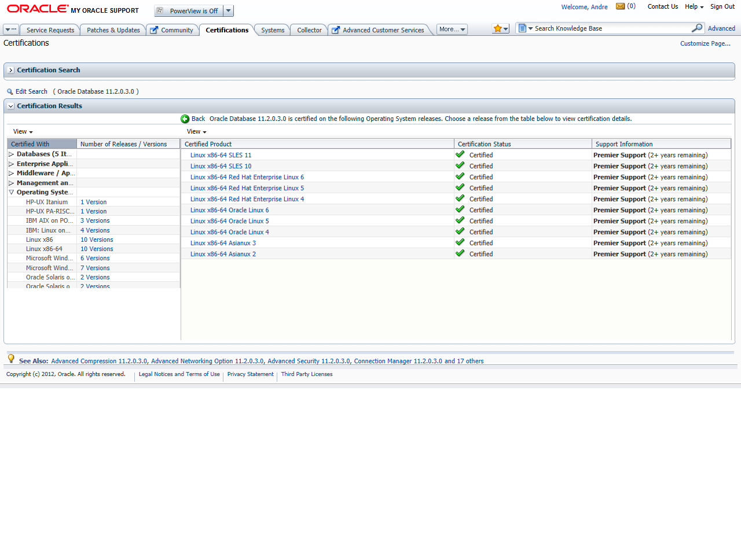Click the Customize Page link
This screenshot has height=560, width=741.
tap(705, 43)
